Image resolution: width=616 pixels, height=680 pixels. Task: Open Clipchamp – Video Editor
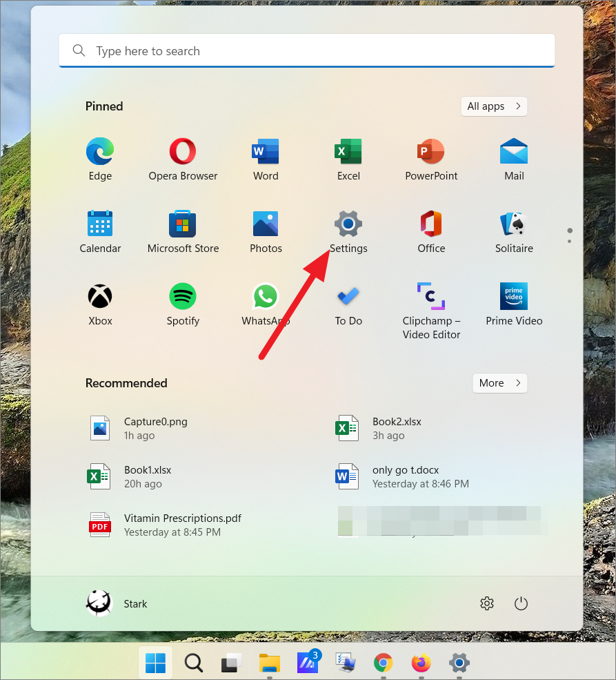point(431,311)
